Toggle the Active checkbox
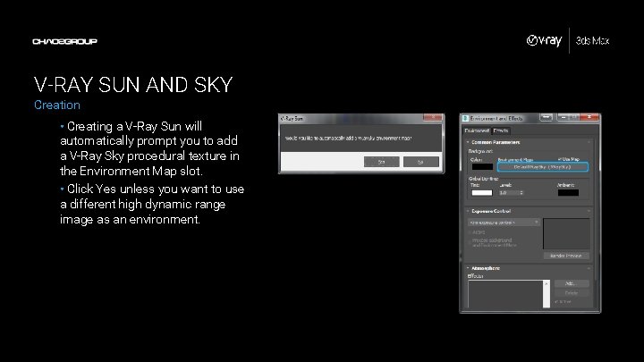Viewport: 644px width, 362px height. (470, 232)
